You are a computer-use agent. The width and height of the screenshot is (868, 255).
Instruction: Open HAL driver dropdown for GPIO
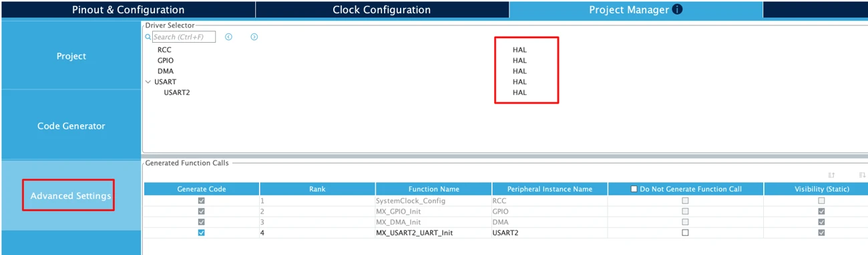(x=519, y=60)
